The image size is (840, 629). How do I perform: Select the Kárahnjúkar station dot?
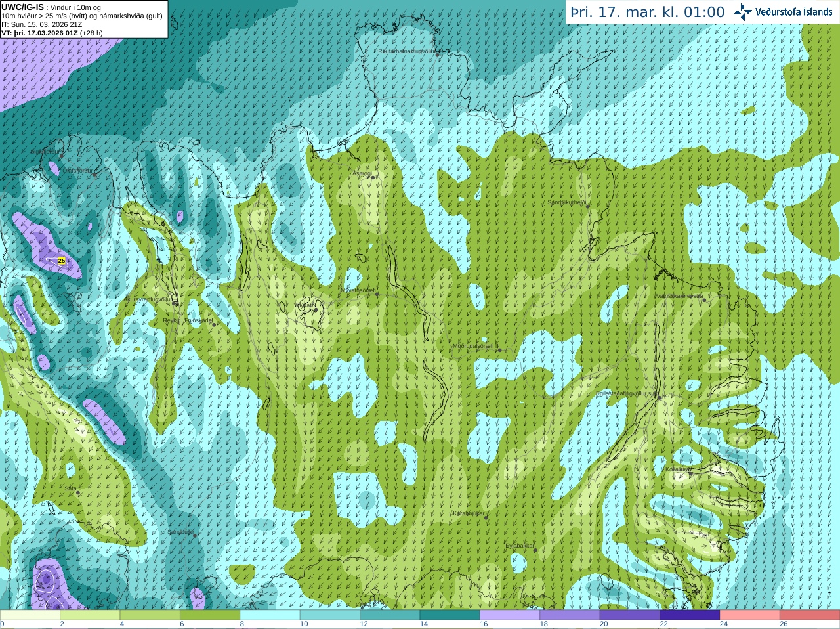click(x=486, y=517)
